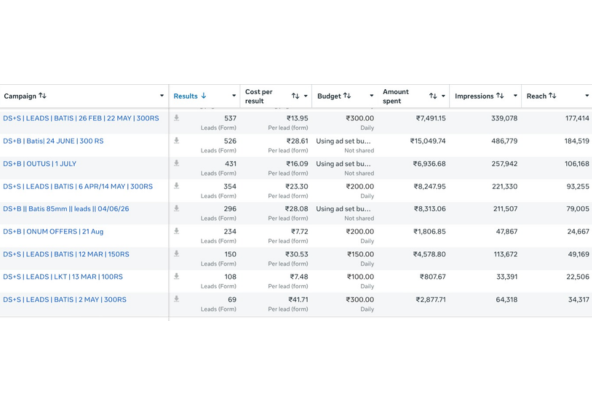Open campaign BATIS 2 MAY 300RS
Viewport: 592px width, 405px height.
coord(65,300)
